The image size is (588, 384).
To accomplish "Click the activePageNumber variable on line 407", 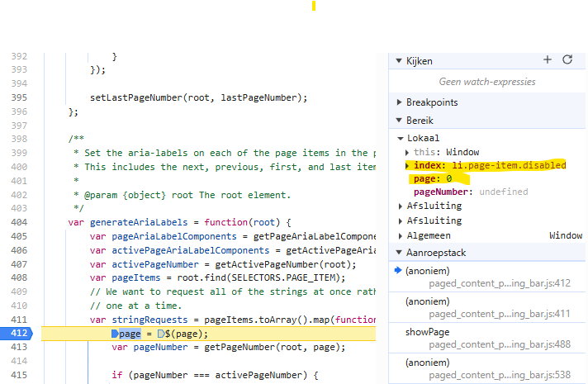I will pos(155,264).
